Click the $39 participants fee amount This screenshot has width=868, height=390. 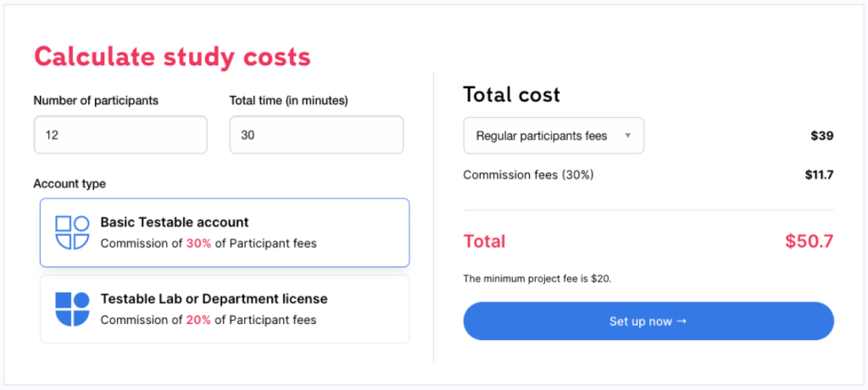click(822, 136)
